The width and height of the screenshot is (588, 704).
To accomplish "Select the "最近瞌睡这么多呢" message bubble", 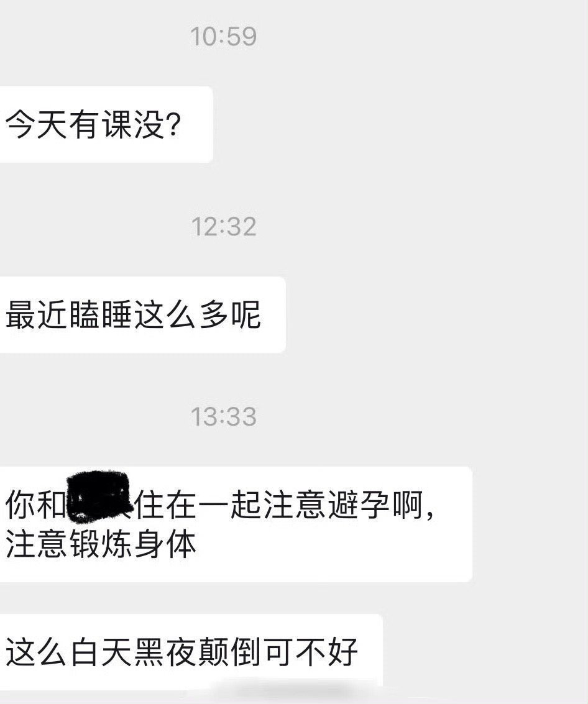I will [142, 315].
